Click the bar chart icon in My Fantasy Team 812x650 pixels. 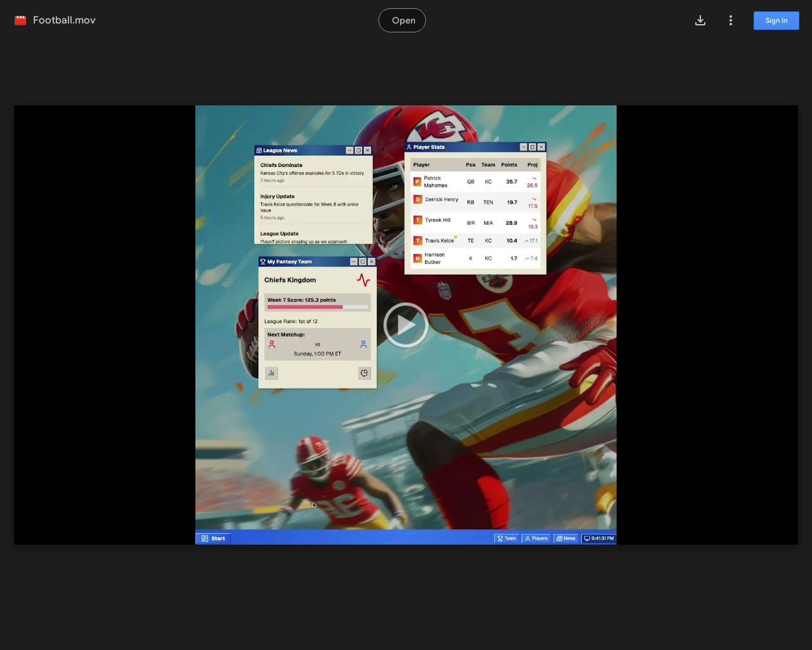click(x=272, y=373)
